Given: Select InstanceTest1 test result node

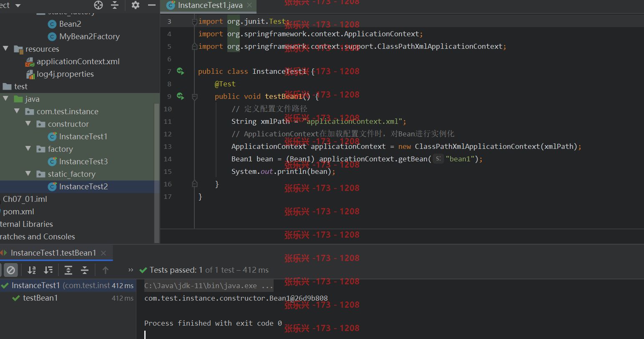Looking at the screenshot, I should pos(68,286).
